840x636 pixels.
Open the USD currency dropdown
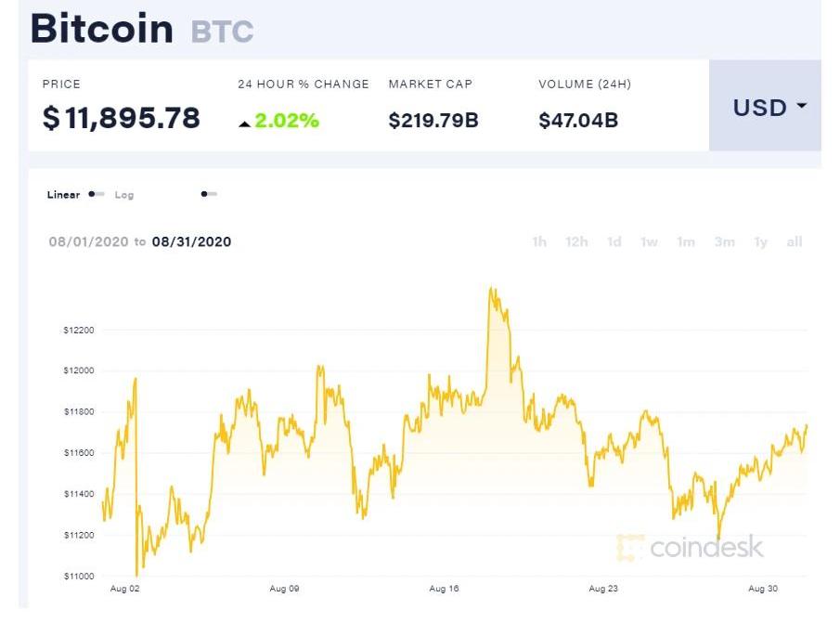(x=765, y=107)
